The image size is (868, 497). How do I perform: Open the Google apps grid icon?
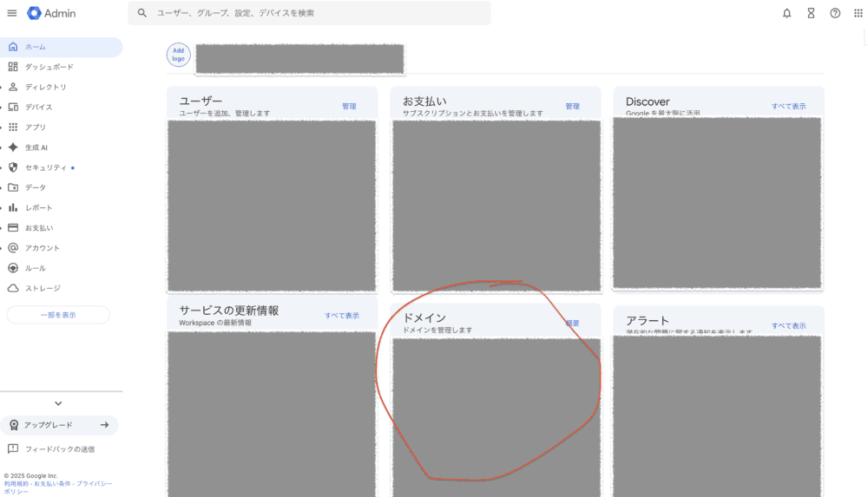pos(858,13)
